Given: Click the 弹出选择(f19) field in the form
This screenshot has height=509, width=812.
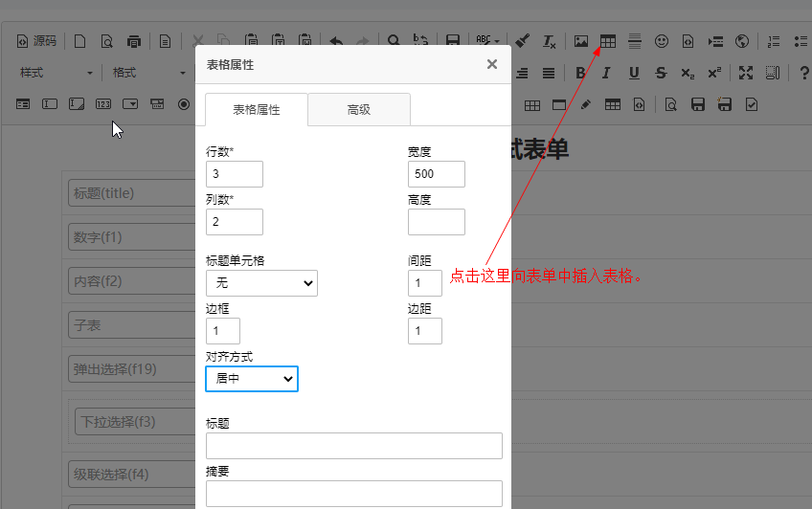Looking at the screenshot, I should tap(131, 368).
